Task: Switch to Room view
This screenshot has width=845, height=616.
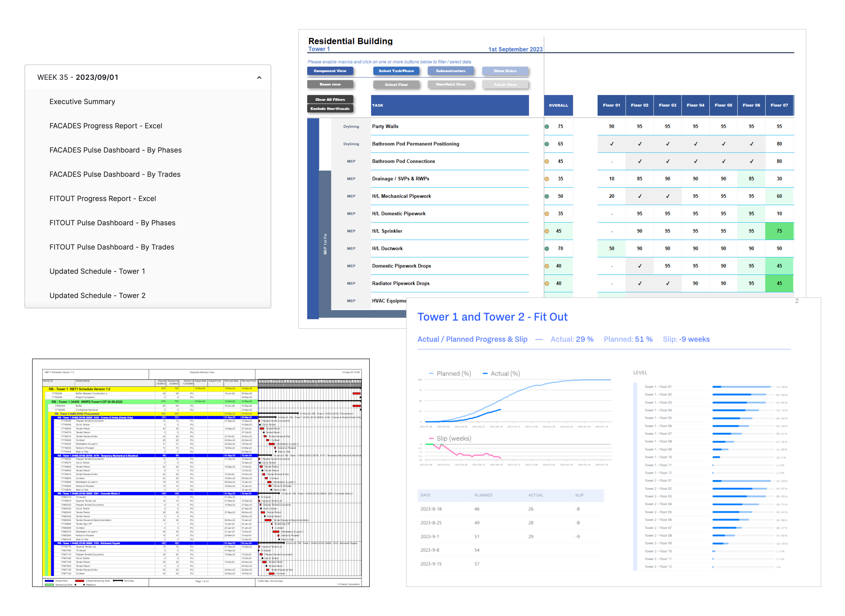Action: [330, 85]
